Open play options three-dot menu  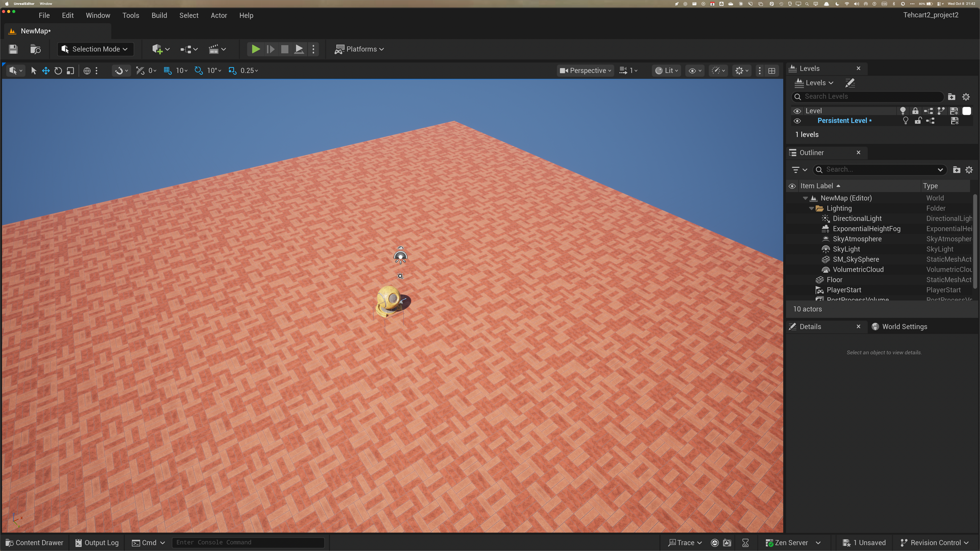[x=313, y=49]
